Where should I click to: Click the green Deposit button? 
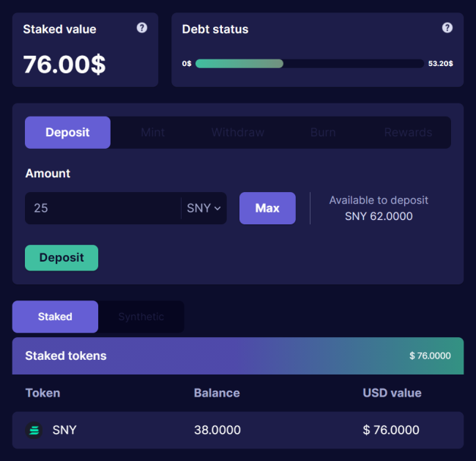tap(62, 258)
